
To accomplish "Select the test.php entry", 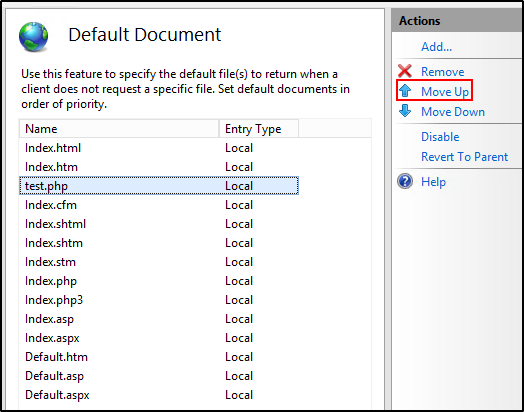I will pyautogui.click(x=159, y=186).
